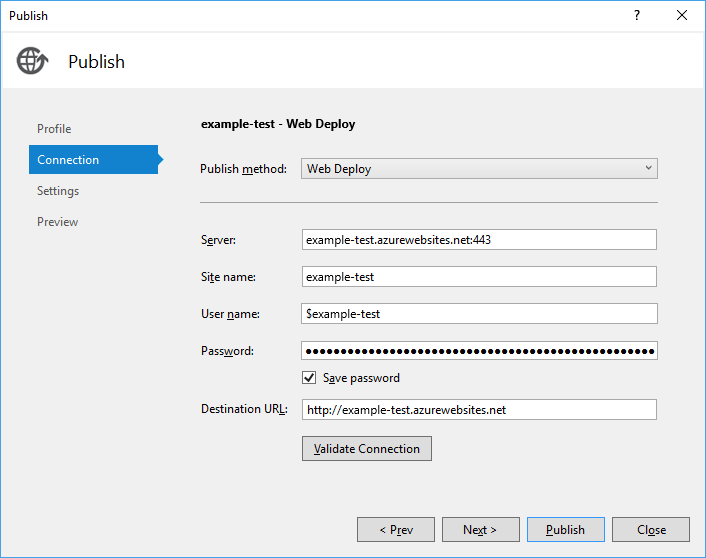Select the Web Deploy combo box
The image size is (706, 558).
(479, 168)
